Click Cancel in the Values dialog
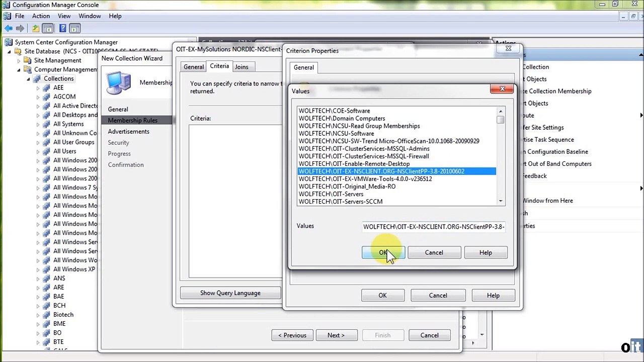Screen dimensions: 644x362 tap(434, 252)
